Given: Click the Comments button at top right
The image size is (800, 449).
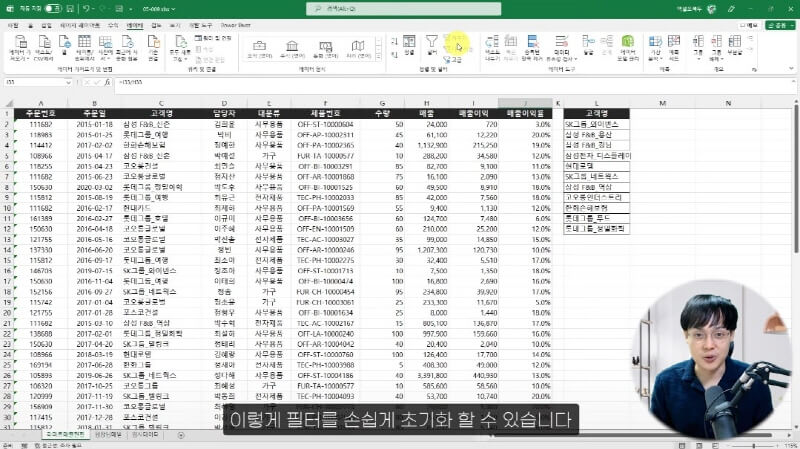Looking at the screenshot, I should coord(749,25).
